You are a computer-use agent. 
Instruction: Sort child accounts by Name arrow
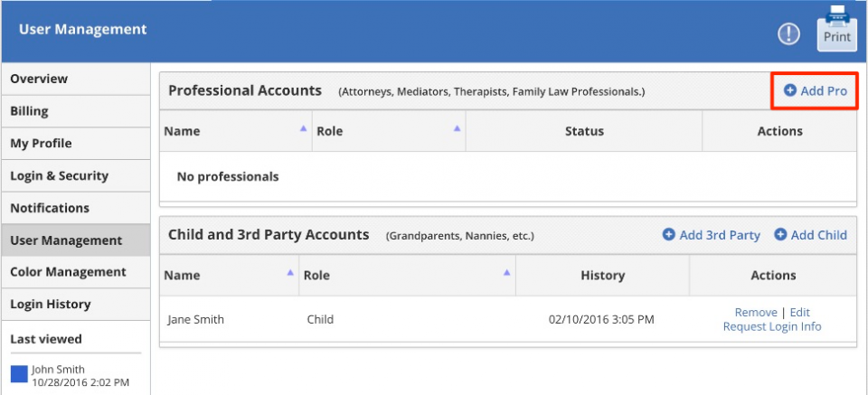tap(289, 273)
